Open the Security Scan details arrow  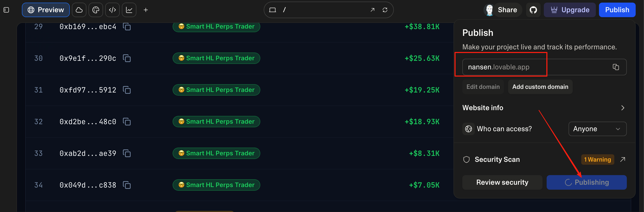pos(623,160)
